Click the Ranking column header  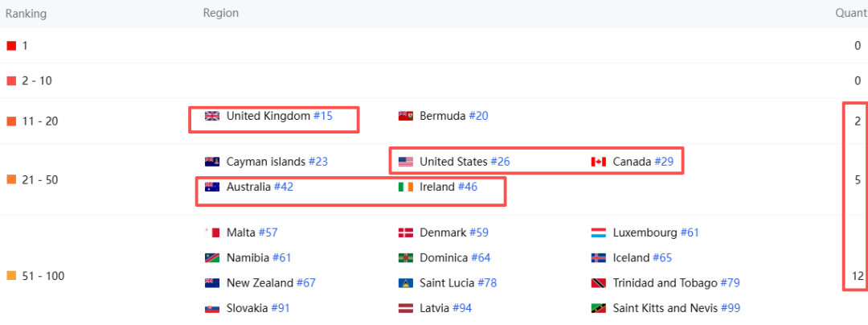click(x=26, y=14)
